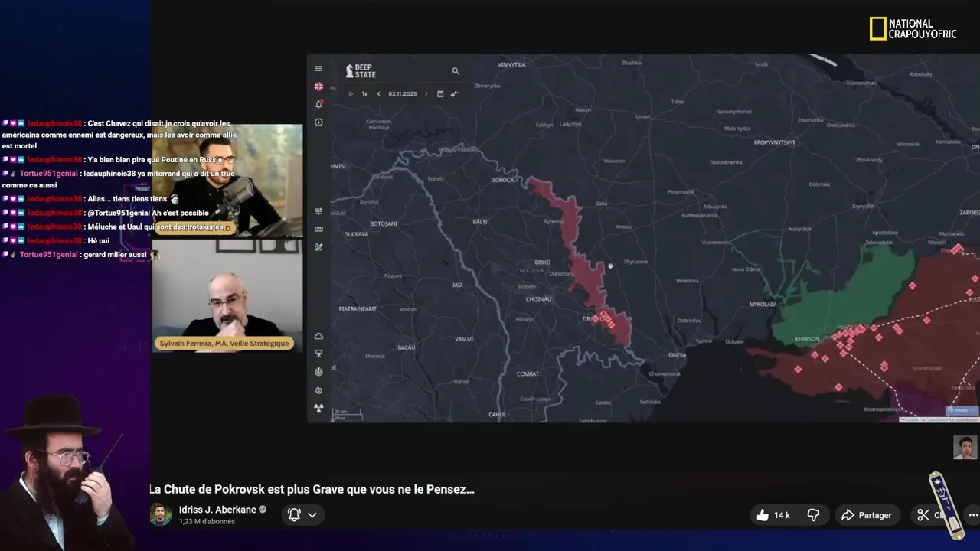This screenshot has width=980, height=551.
Task: Like the video with 14 k likes
Action: tap(773, 515)
